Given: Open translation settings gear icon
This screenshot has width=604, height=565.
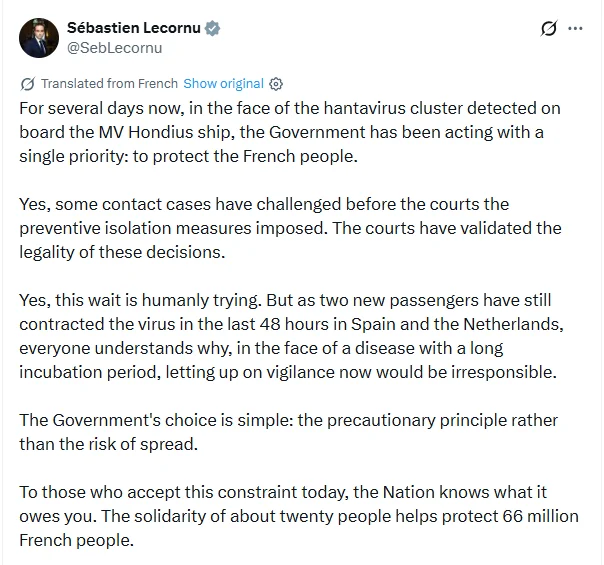Looking at the screenshot, I should (x=276, y=84).
